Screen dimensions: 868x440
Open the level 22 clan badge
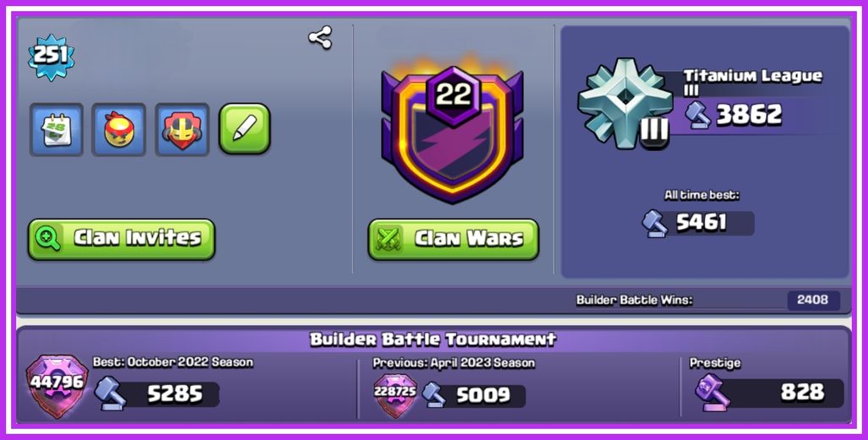pyautogui.click(x=453, y=133)
